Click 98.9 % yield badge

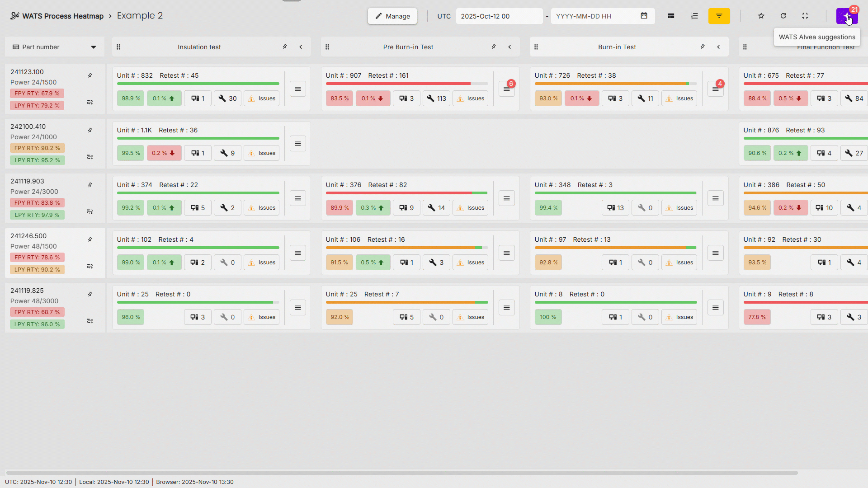(131, 99)
